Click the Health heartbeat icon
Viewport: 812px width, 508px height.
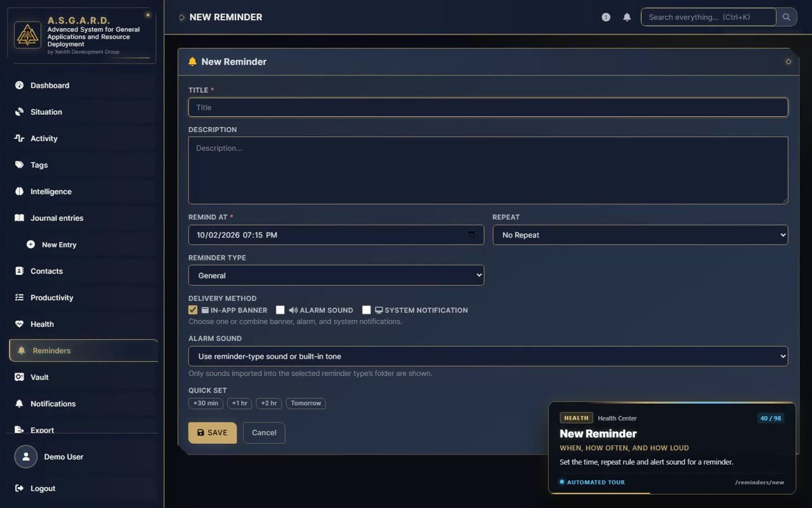pos(19,324)
